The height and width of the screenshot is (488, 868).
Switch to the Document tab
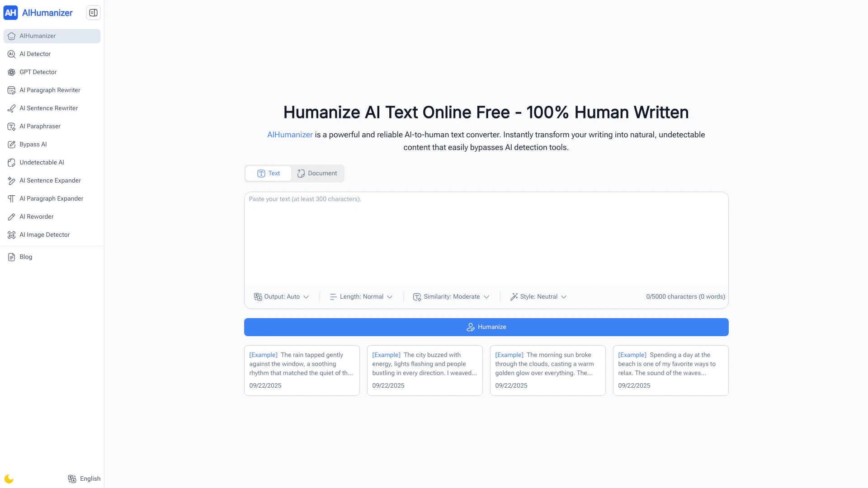click(x=317, y=174)
